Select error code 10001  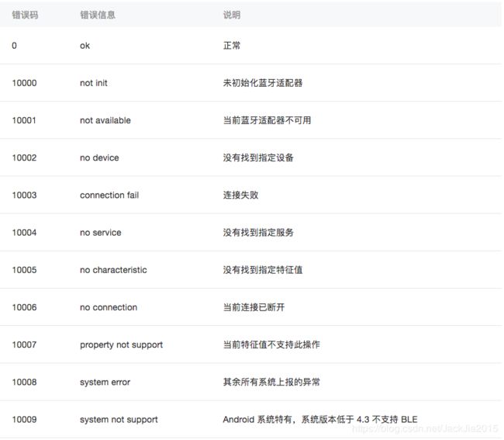pos(24,120)
